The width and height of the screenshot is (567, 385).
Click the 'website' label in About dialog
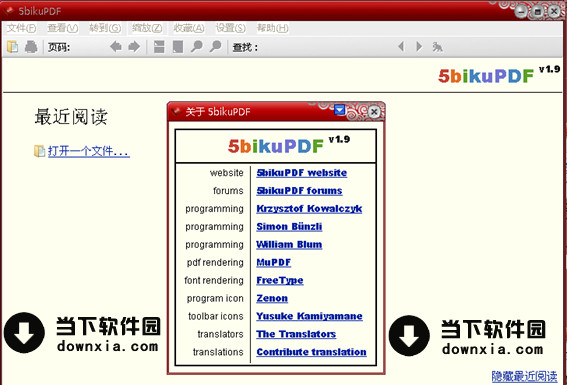pyautogui.click(x=226, y=173)
